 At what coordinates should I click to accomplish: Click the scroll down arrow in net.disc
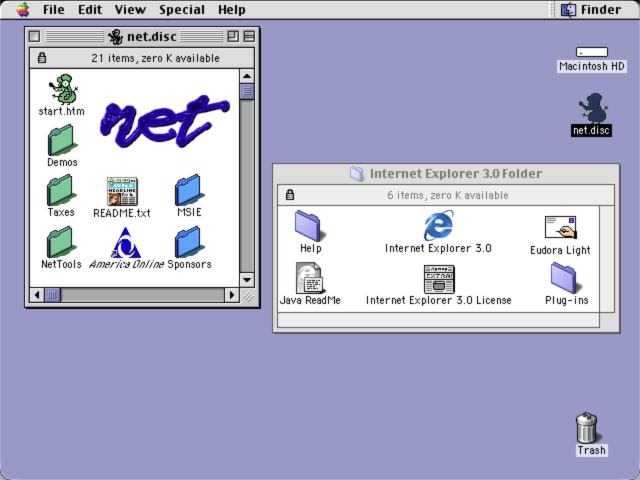pyautogui.click(x=247, y=280)
